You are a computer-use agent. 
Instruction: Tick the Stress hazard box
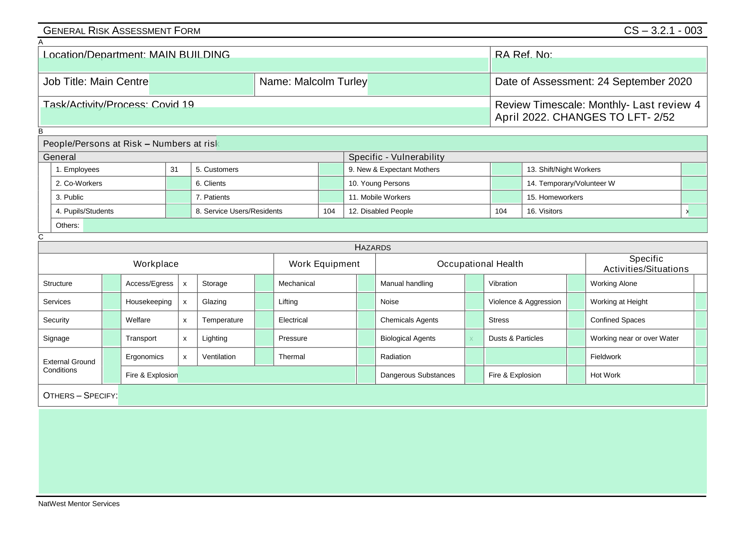[x=576, y=320]
